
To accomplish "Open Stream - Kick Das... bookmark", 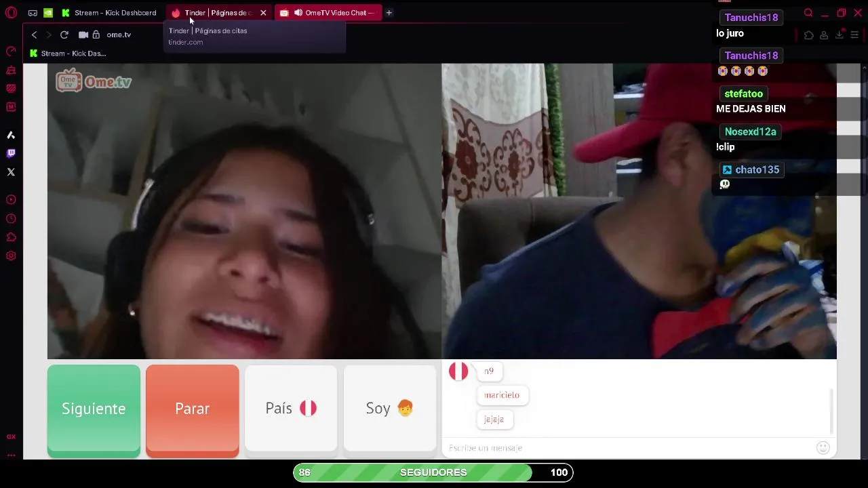I will [x=68, y=54].
